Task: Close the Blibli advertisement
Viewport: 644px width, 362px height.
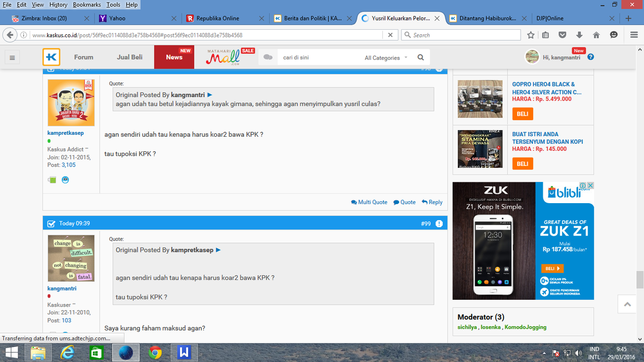Action: pos(591,186)
